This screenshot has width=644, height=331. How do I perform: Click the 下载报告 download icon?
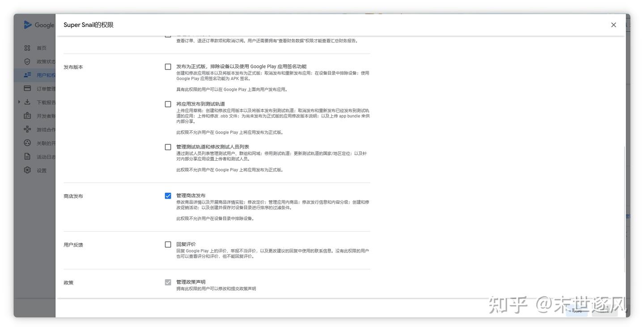tap(27, 102)
